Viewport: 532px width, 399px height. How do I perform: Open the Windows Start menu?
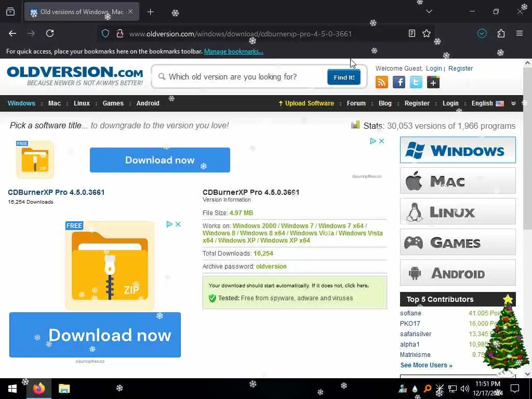pos(12,389)
